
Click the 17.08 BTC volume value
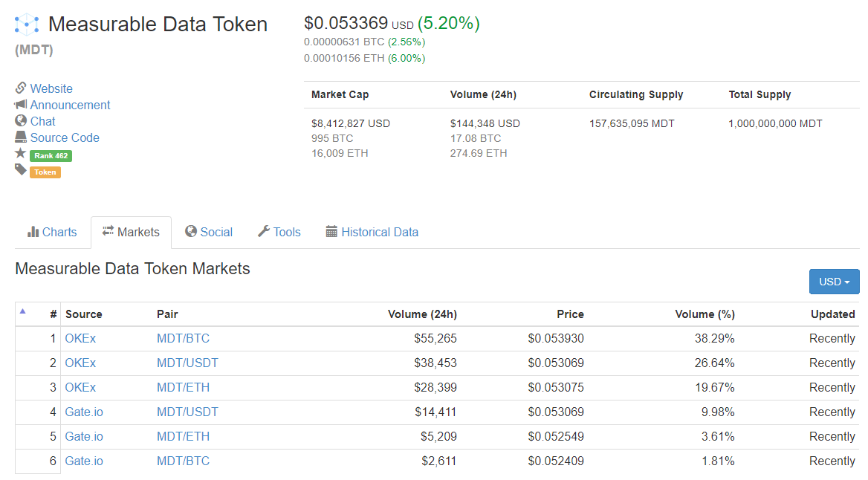476,138
